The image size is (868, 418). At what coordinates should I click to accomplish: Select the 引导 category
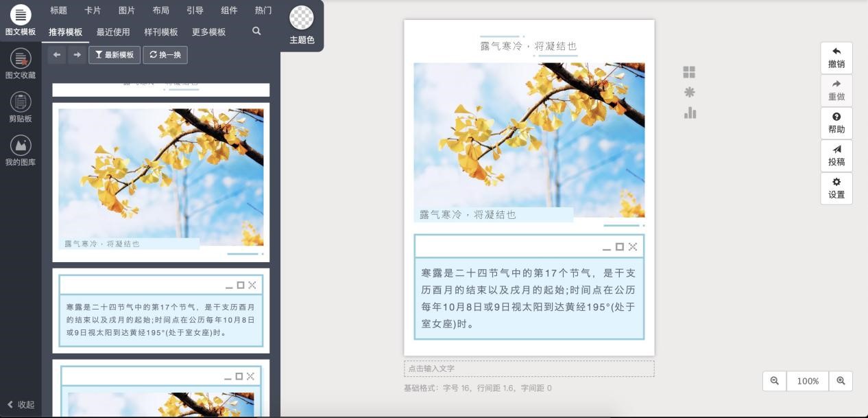pos(195,10)
